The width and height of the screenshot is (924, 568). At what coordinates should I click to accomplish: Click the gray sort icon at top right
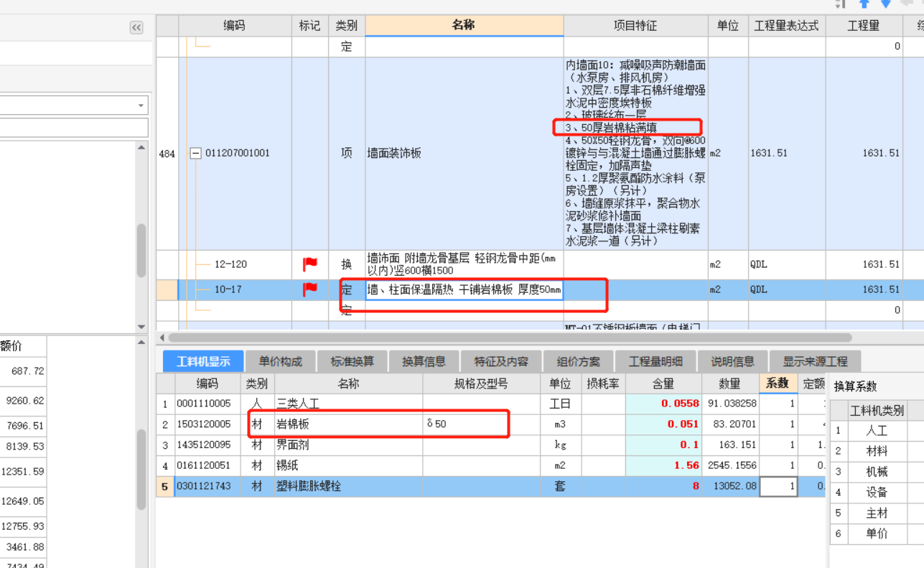(x=841, y=4)
